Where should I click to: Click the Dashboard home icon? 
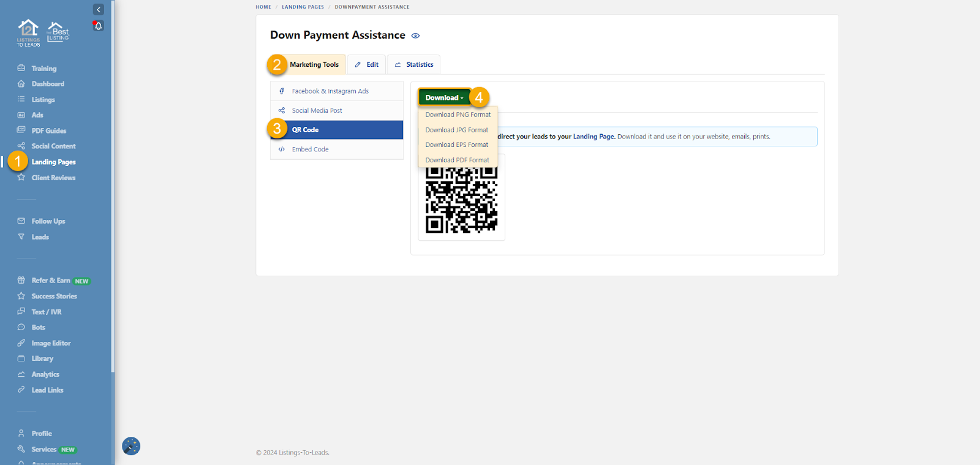(21, 83)
